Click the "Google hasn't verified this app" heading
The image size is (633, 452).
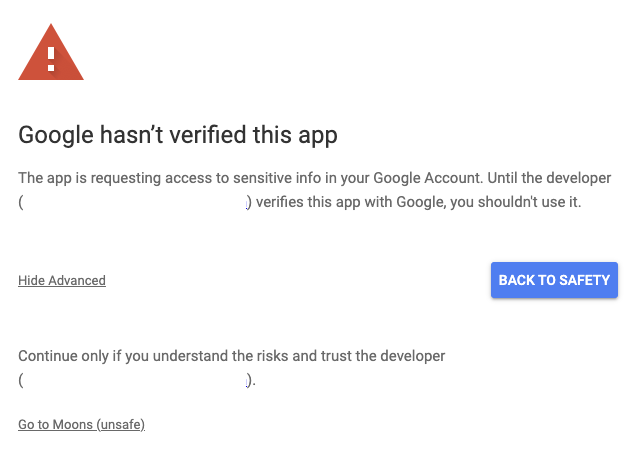click(x=178, y=135)
